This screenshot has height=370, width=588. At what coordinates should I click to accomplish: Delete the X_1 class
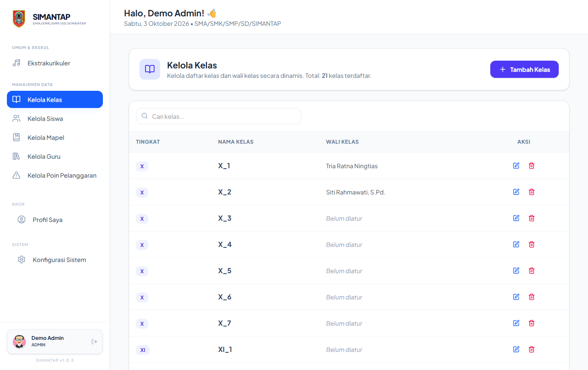pos(532,166)
